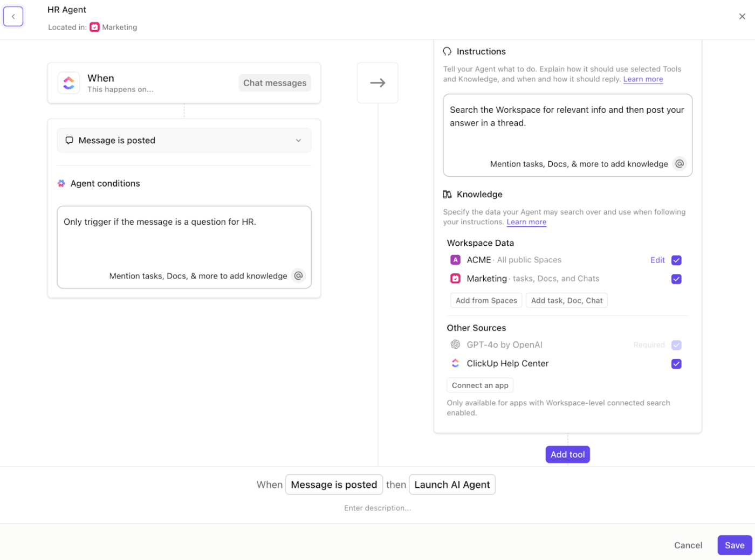
Task: Click the Enter description field
Action: [377, 508]
